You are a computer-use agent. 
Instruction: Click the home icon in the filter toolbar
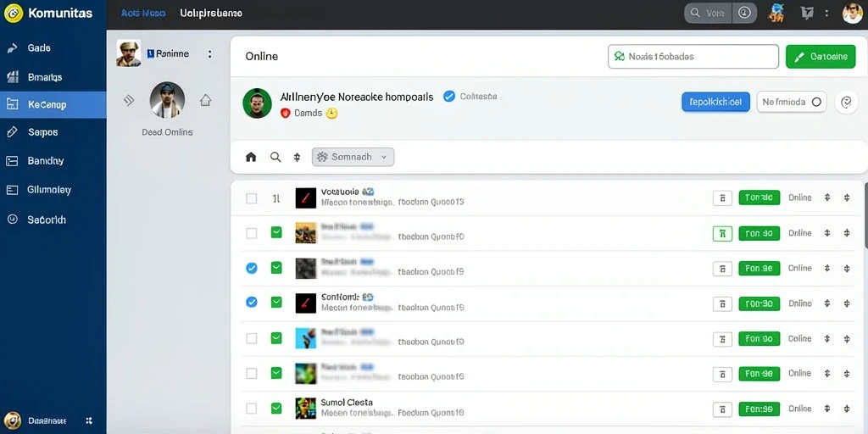[251, 157]
